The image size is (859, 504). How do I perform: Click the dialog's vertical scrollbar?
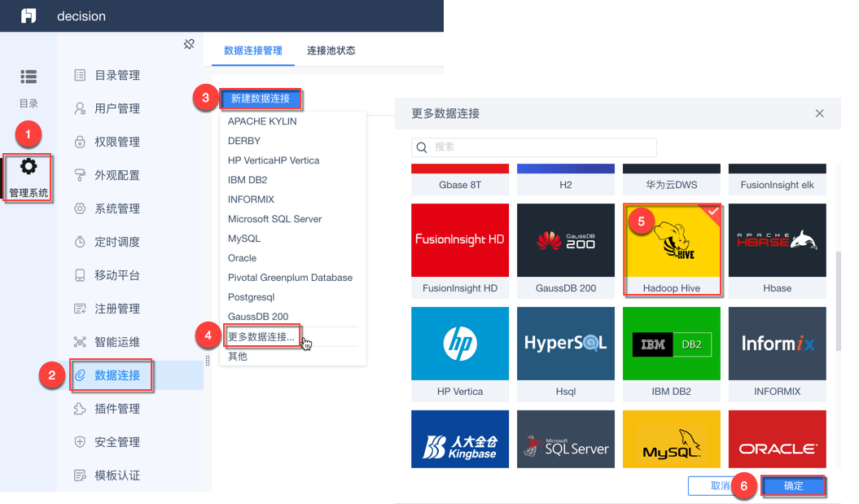tap(838, 301)
